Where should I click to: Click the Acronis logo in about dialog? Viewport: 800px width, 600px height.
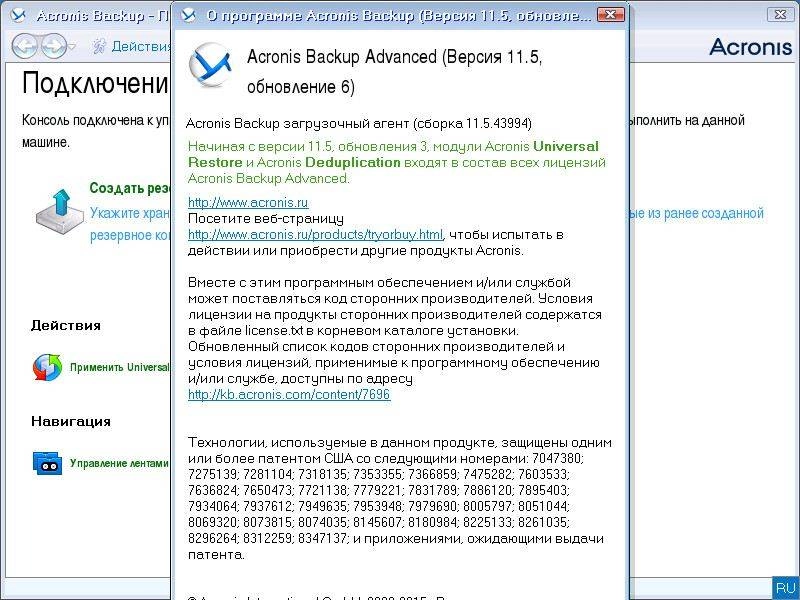pos(210,65)
